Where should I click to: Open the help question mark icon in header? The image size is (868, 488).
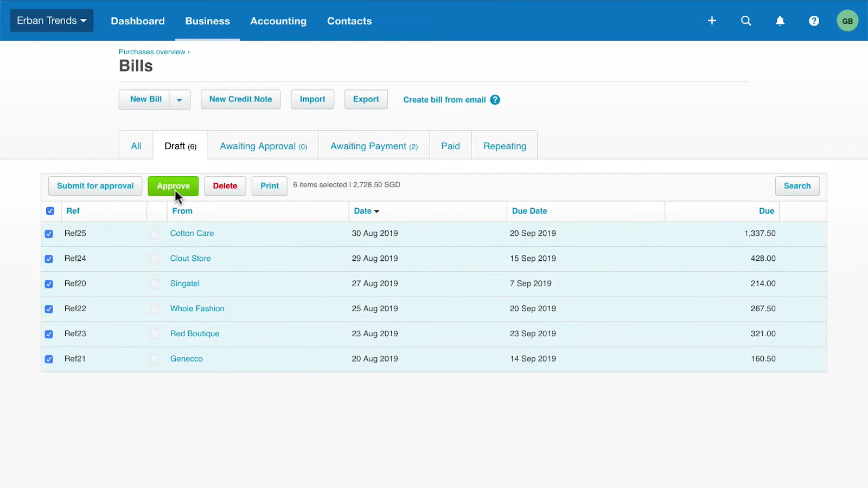tap(814, 21)
